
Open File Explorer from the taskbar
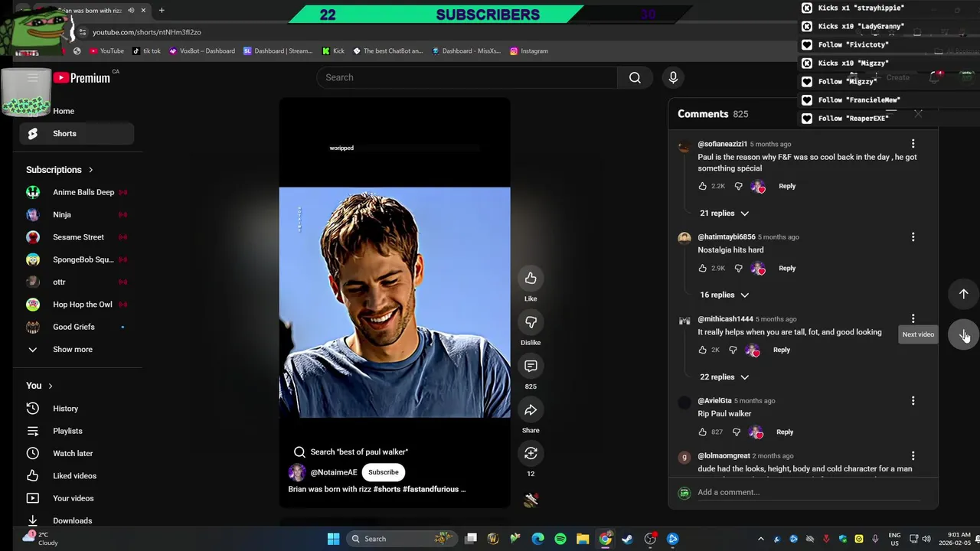(583, 539)
